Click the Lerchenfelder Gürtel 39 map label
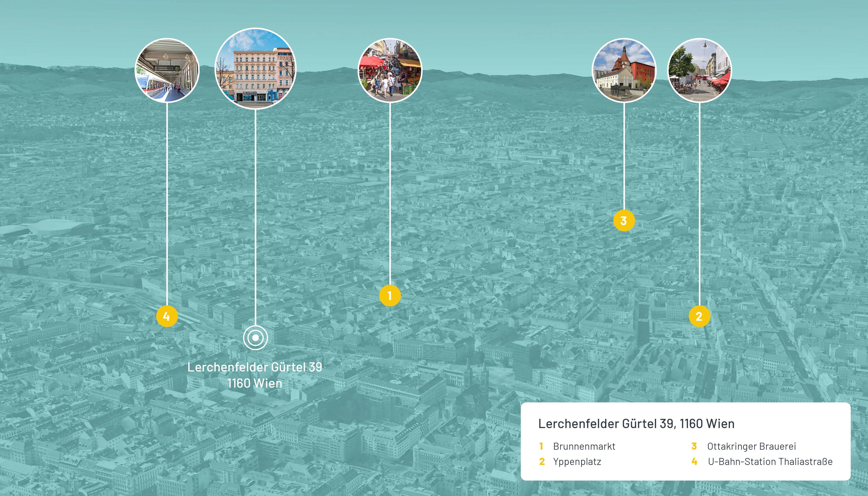The image size is (868, 496). (255, 375)
